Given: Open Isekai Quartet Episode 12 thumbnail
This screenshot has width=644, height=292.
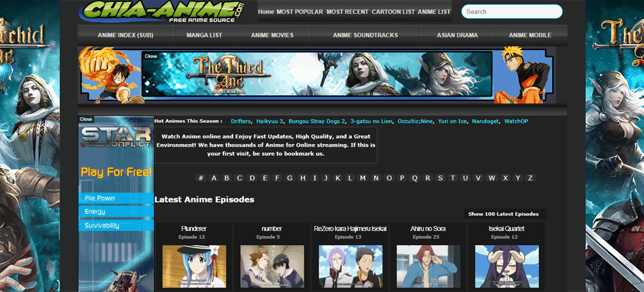Looking at the screenshot, I should pyautogui.click(x=507, y=266).
